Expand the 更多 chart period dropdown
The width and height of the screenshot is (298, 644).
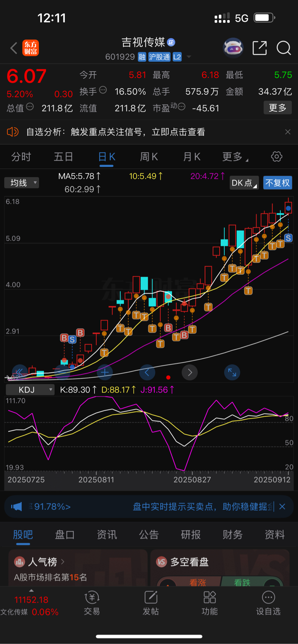coord(235,157)
